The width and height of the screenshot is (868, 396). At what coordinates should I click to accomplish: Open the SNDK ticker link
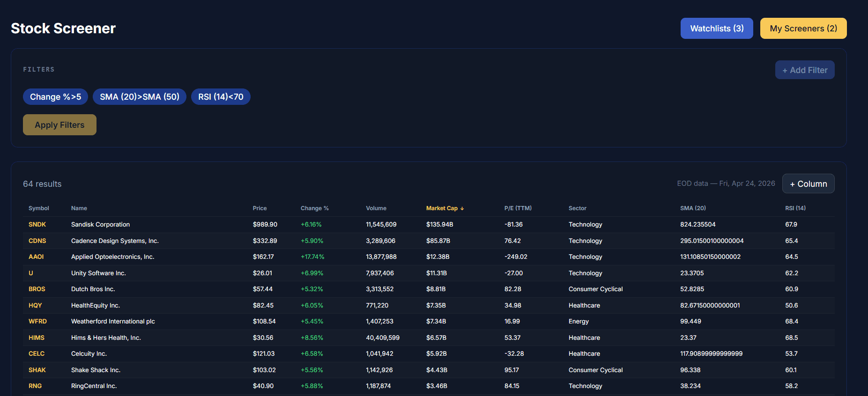(37, 225)
